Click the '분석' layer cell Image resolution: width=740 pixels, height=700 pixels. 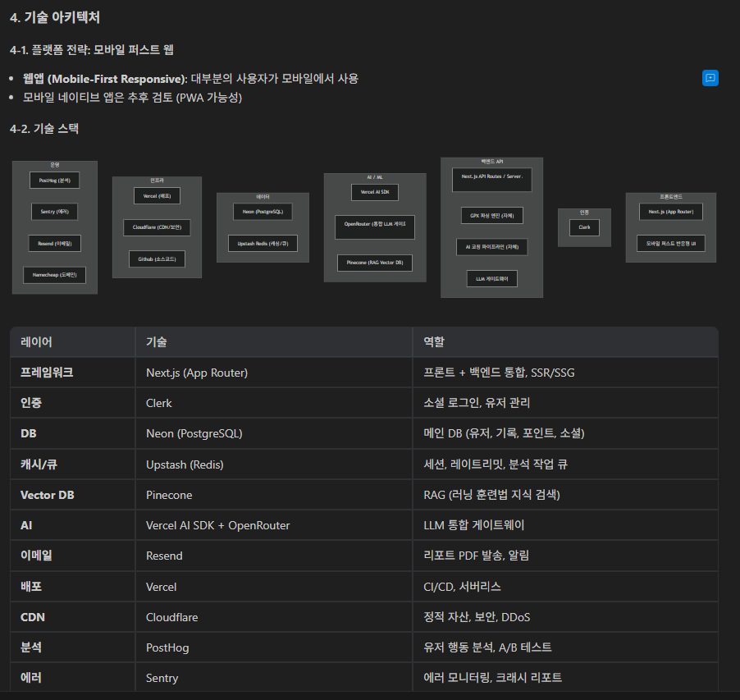click(73, 647)
